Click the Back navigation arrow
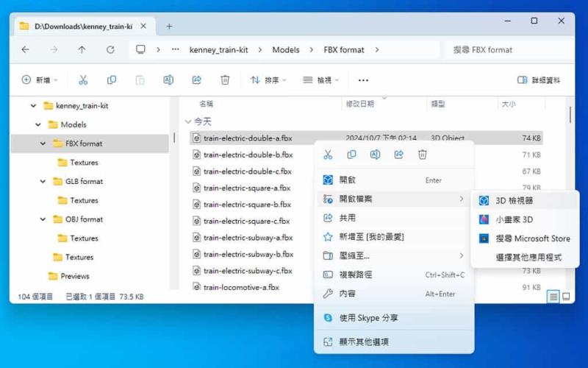This screenshot has height=368, width=588. click(x=26, y=49)
